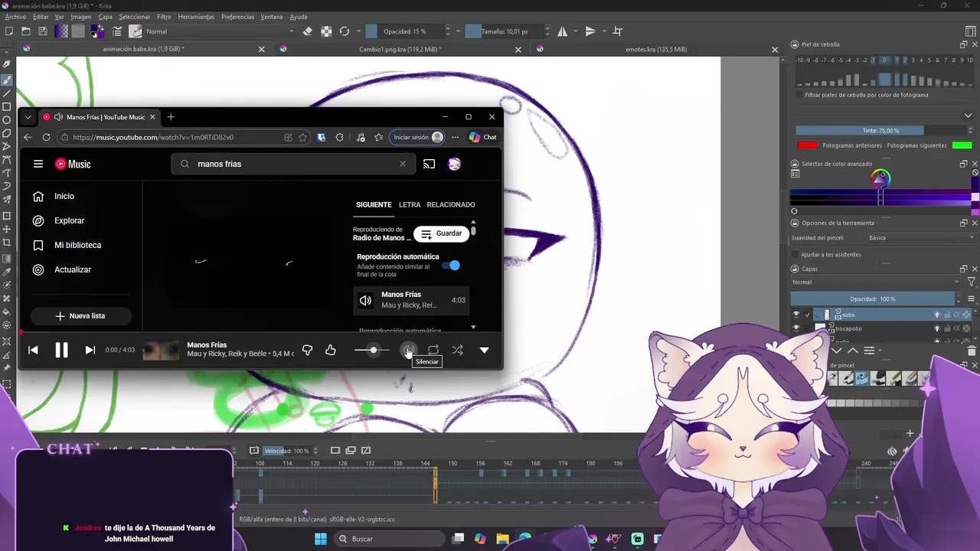Toggle wrap-around mode icon in toolbar

(x=618, y=31)
